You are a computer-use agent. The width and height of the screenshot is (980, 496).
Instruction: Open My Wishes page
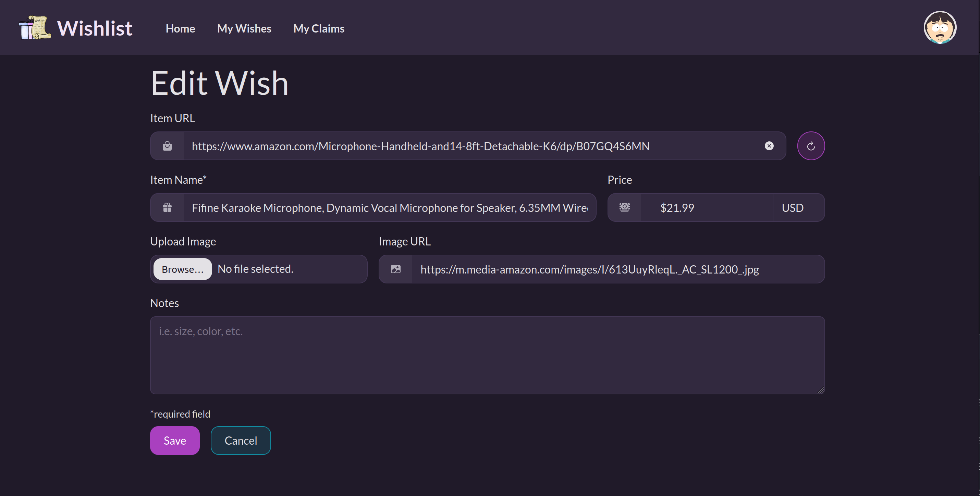point(244,28)
